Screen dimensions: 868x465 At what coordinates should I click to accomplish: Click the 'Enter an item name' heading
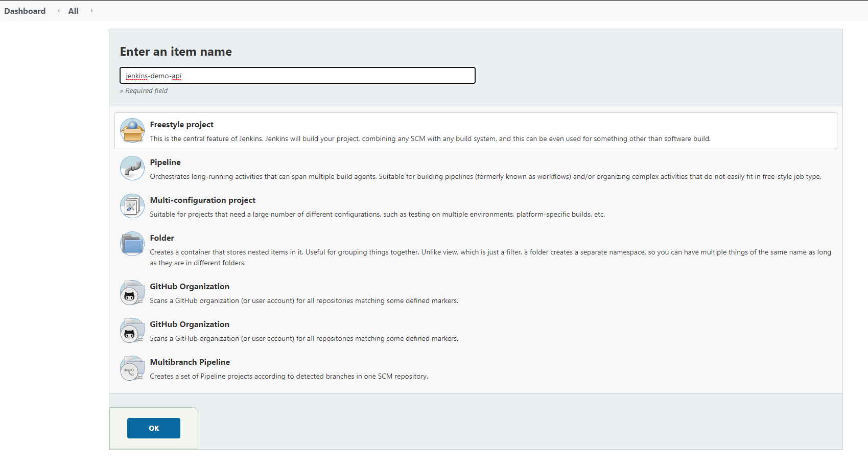coord(176,52)
